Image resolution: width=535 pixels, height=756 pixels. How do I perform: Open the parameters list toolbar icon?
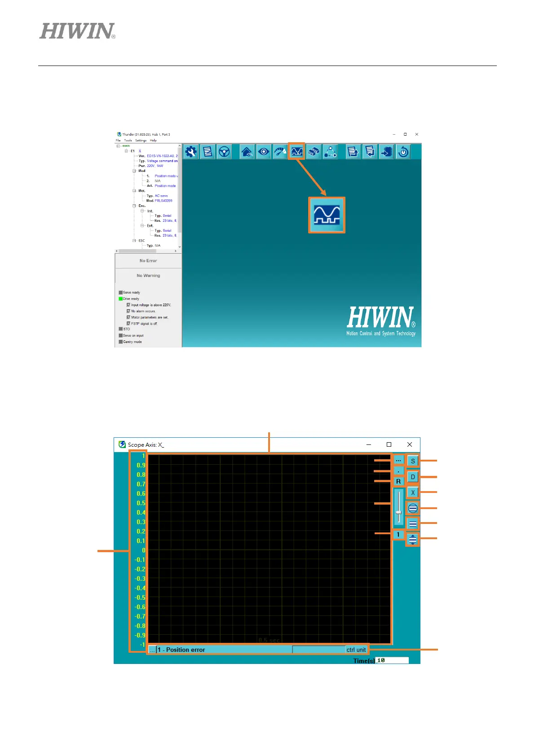click(x=208, y=152)
